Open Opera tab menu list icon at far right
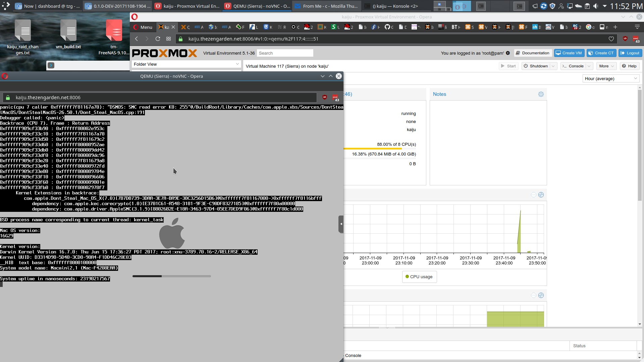 pyautogui.click(x=637, y=27)
